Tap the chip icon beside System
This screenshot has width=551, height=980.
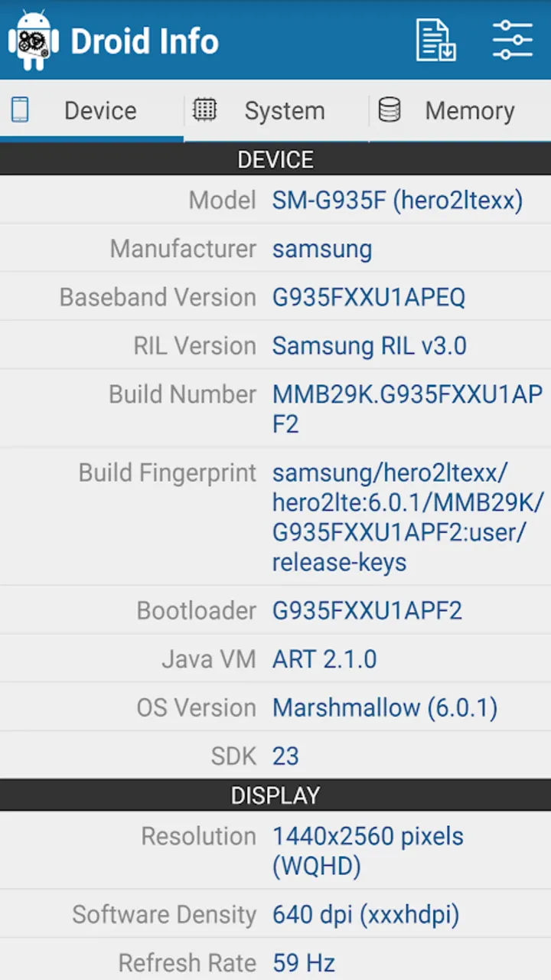click(204, 109)
